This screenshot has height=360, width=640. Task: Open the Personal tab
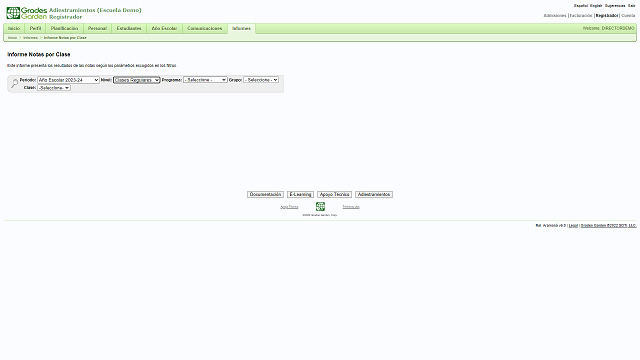[97, 29]
